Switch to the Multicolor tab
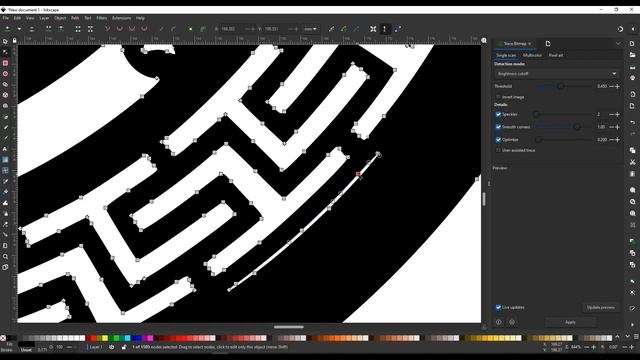 532,55
